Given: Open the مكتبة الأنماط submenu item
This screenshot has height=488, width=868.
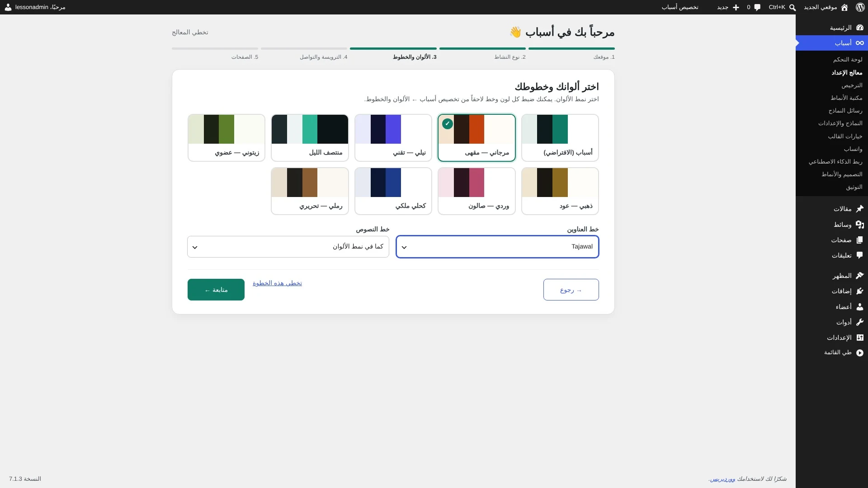Looking at the screenshot, I should click(846, 98).
